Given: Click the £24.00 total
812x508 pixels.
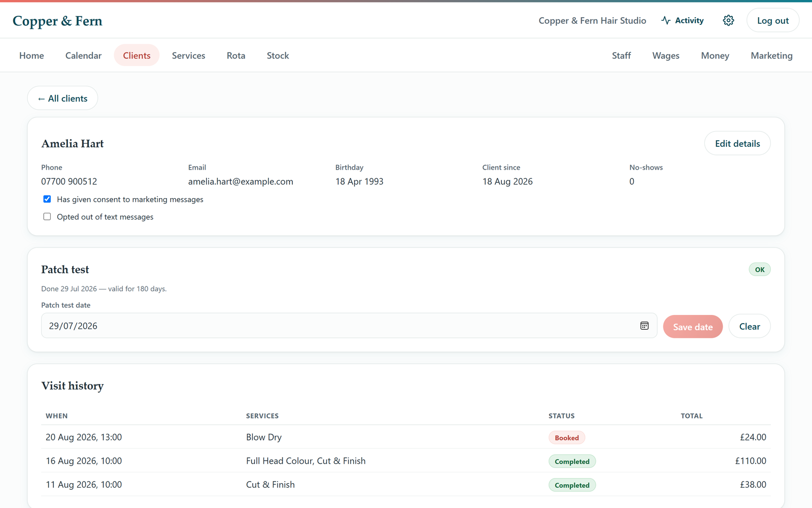Looking at the screenshot, I should click(x=753, y=437).
